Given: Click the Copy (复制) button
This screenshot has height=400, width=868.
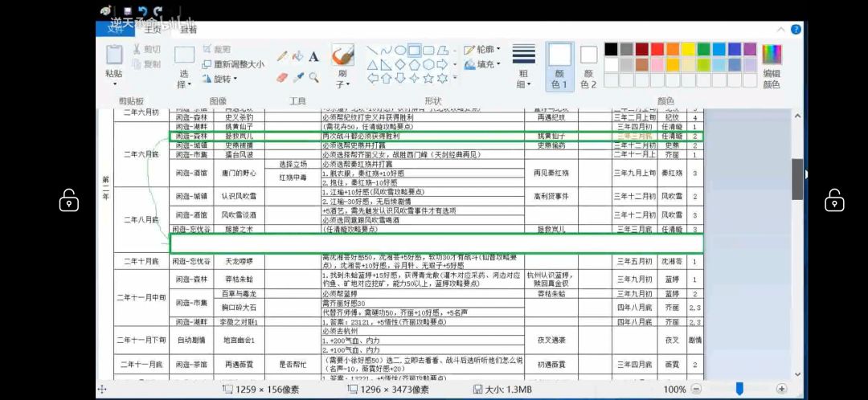Looking at the screenshot, I should coord(147,64).
